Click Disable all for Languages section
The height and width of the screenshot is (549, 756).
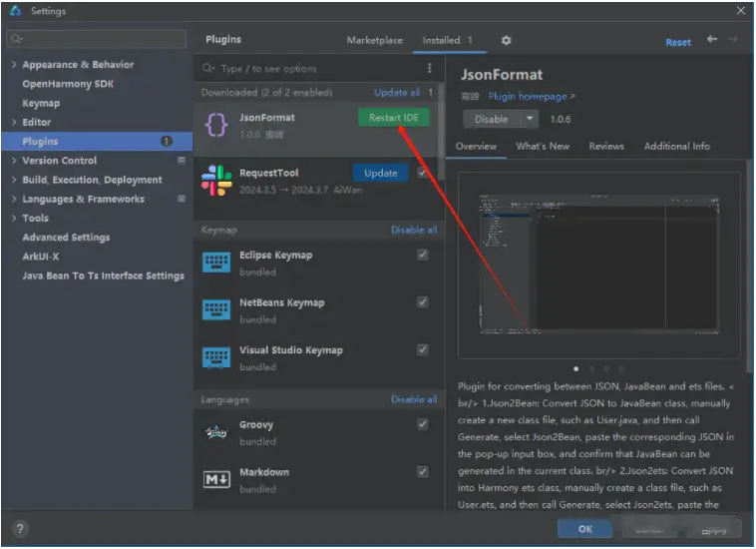pos(414,399)
